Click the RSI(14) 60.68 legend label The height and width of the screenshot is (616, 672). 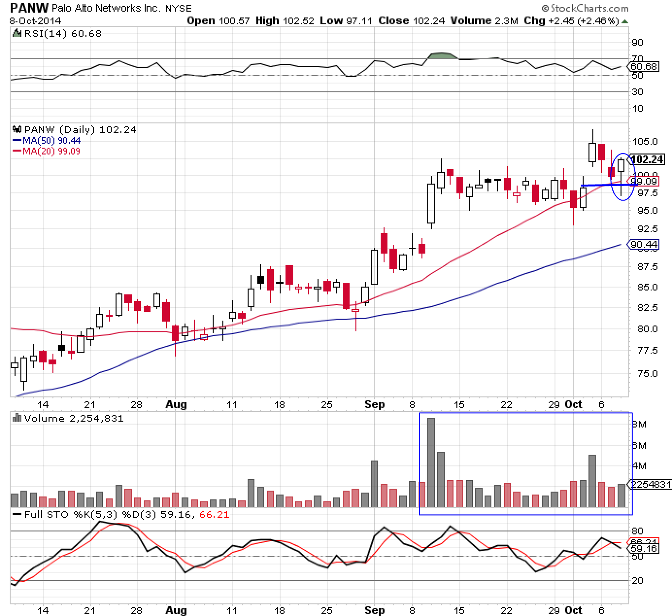[62, 34]
